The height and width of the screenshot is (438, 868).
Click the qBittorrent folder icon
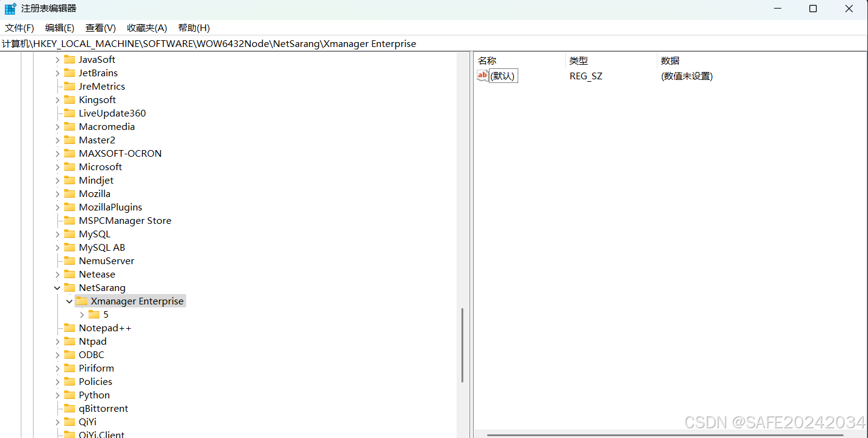(x=70, y=408)
